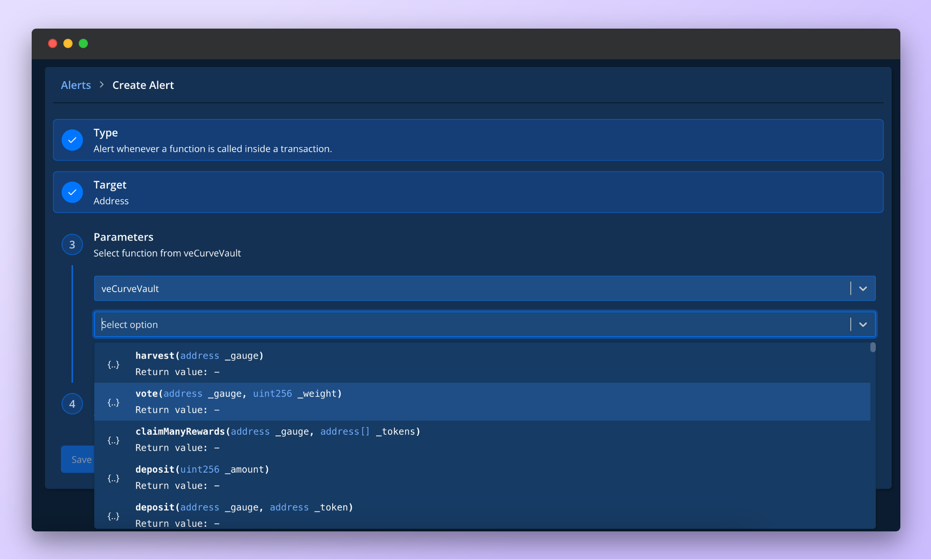Expand the veCurveVault contract dropdown arrow
Viewport: 931px width, 560px height.
pyautogui.click(x=863, y=289)
